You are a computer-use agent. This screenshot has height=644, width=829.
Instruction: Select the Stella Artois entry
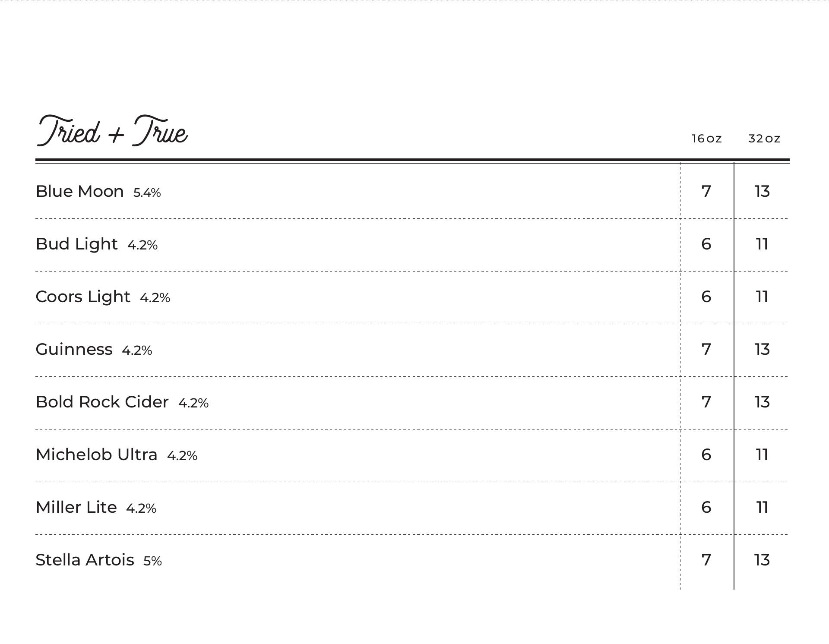85,560
